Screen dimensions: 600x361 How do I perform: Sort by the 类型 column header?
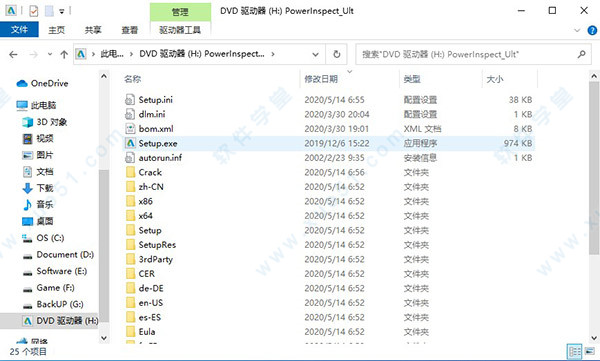[412, 79]
